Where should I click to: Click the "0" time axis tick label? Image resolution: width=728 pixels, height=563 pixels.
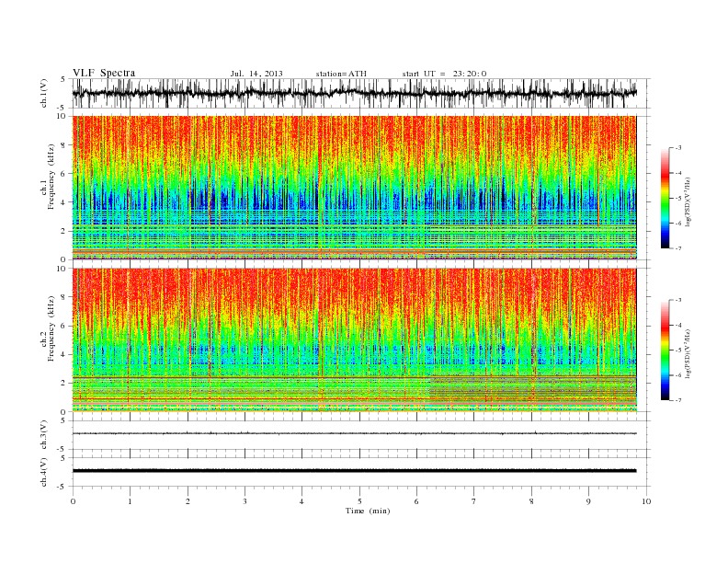[73, 501]
